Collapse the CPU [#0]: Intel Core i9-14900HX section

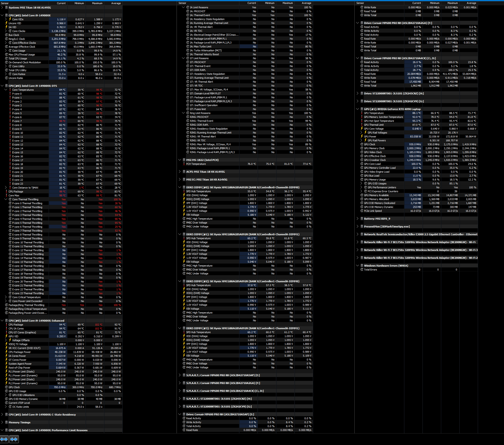(2, 15)
